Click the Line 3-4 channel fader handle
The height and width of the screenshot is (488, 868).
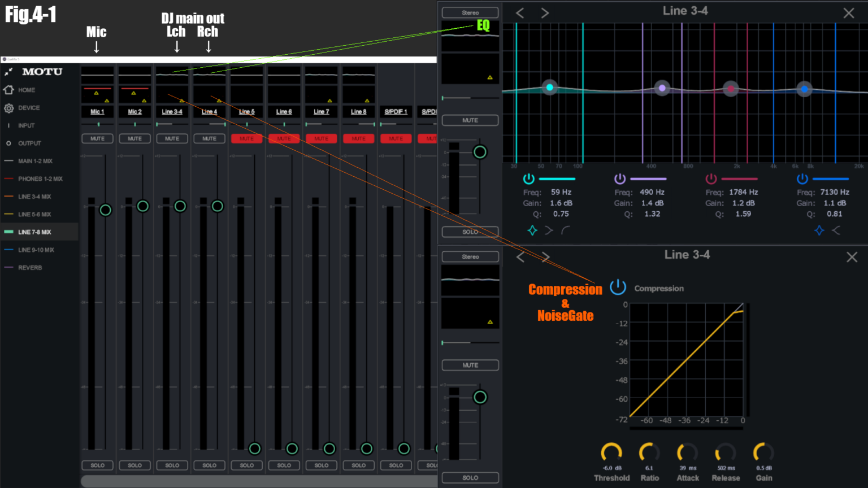(180, 206)
